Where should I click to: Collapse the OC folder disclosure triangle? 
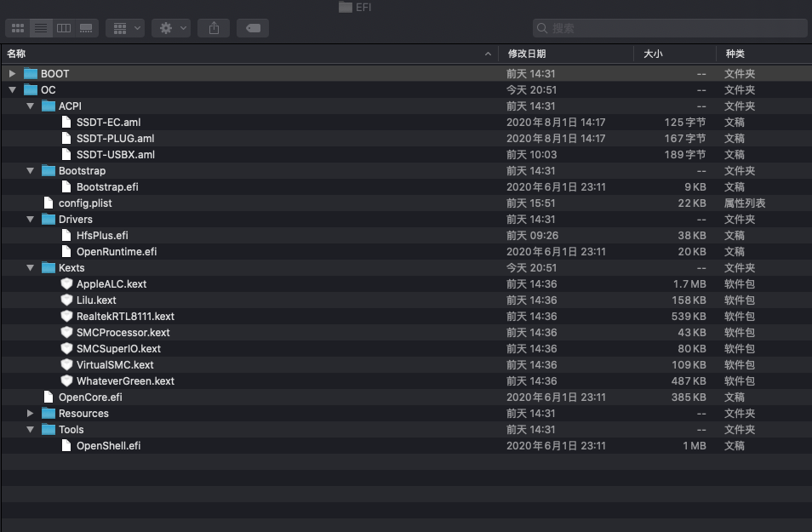point(13,89)
